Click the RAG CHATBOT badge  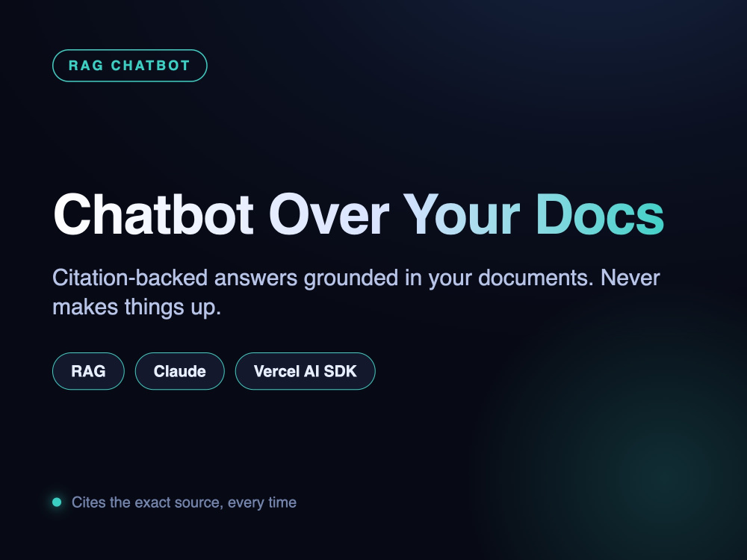coord(129,66)
